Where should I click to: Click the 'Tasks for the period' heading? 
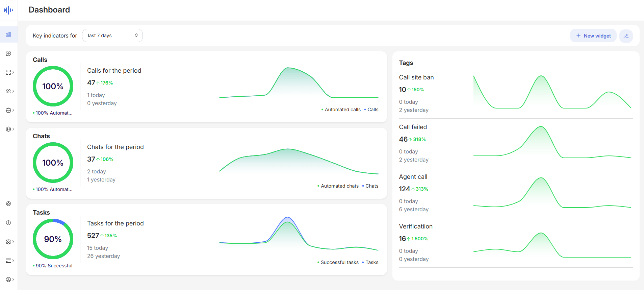[115, 223]
